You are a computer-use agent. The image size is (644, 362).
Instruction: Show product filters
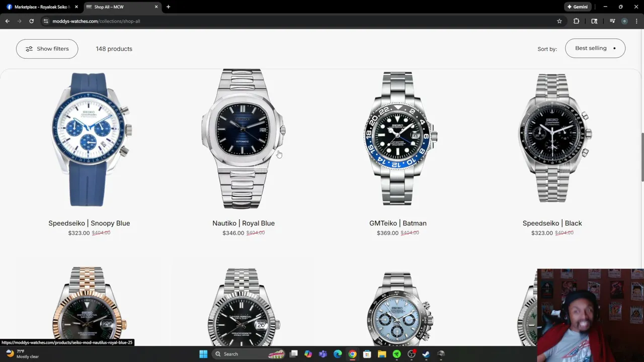tap(47, 49)
